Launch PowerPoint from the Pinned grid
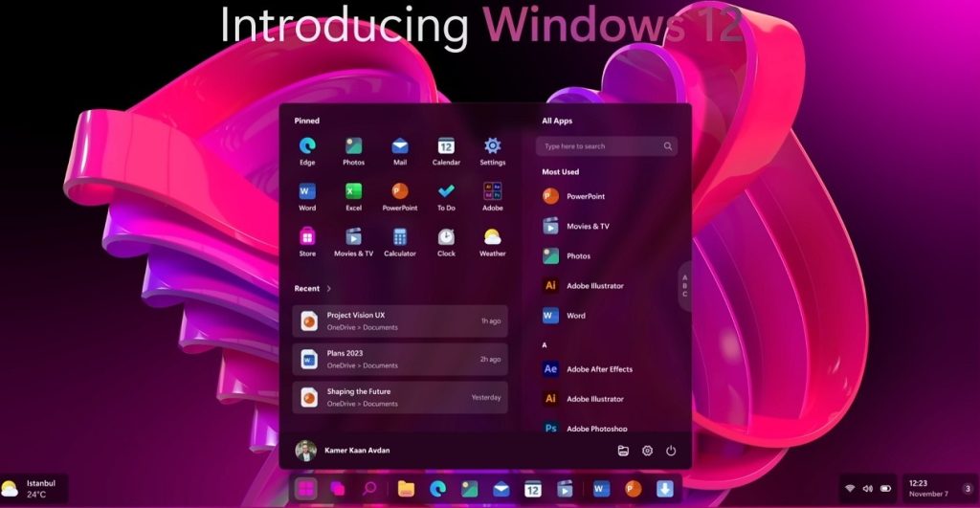Image resolution: width=980 pixels, height=508 pixels. pyautogui.click(x=400, y=197)
